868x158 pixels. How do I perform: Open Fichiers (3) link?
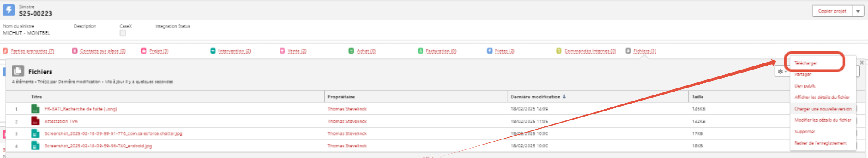[644, 51]
